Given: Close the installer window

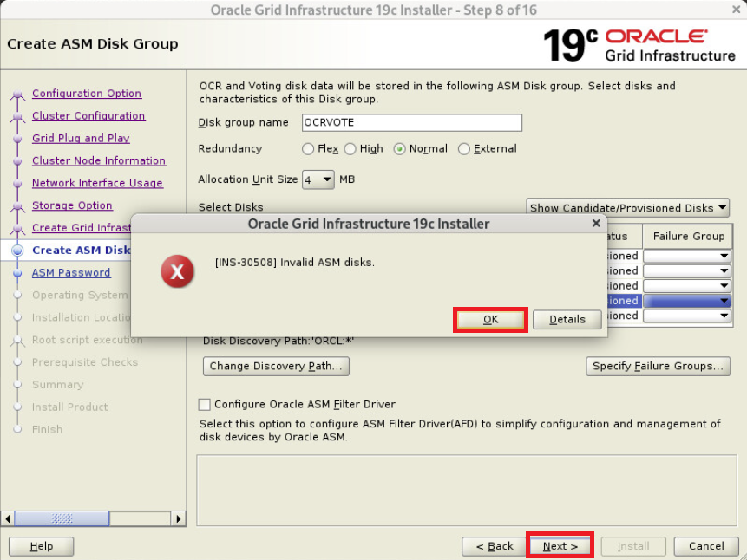Looking at the screenshot, I should point(737,9).
